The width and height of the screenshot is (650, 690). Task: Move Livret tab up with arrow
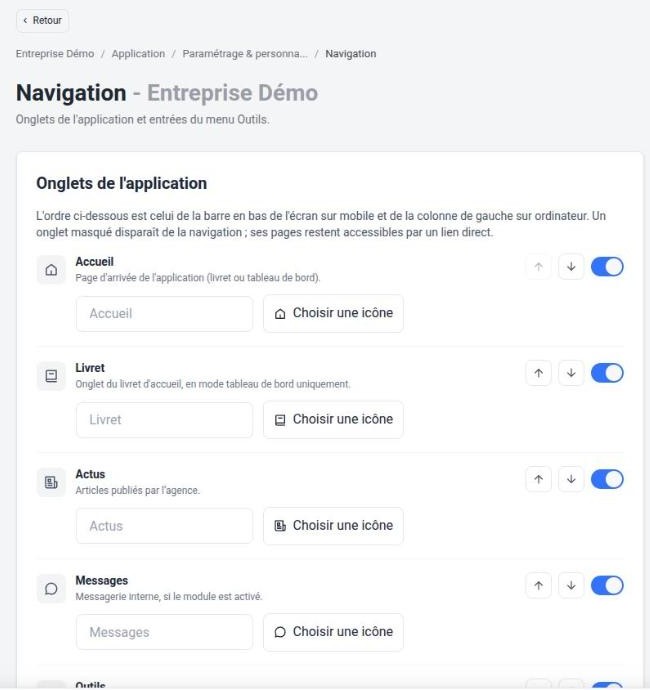(538, 373)
